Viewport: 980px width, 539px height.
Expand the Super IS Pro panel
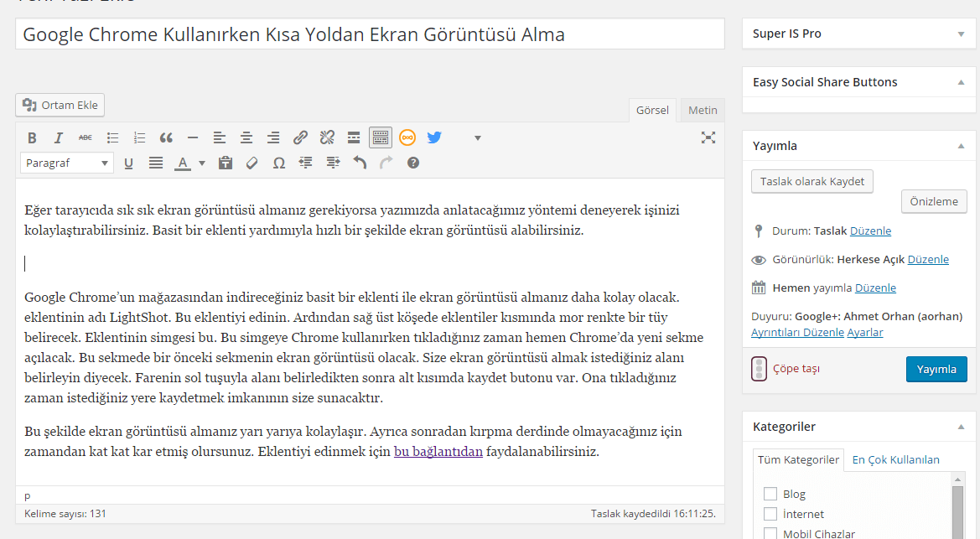pos(961,34)
